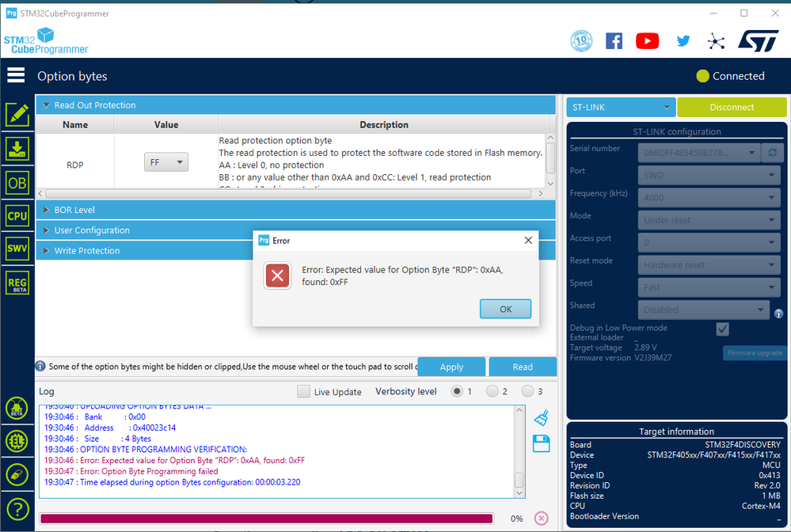Screen dimensions: 791x532
Task: Click the beta bug icon in sidebar
Action: (17, 408)
